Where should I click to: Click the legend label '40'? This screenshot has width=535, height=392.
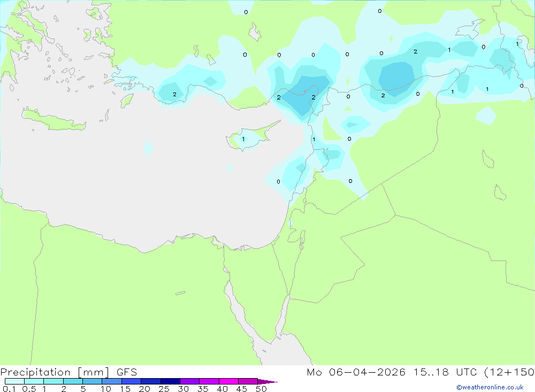222,389
